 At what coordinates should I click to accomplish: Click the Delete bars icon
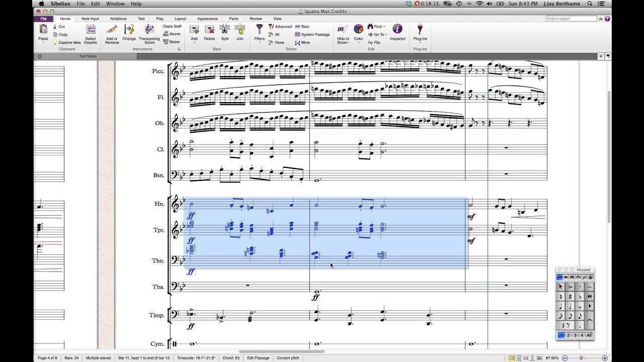[x=209, y=30]
